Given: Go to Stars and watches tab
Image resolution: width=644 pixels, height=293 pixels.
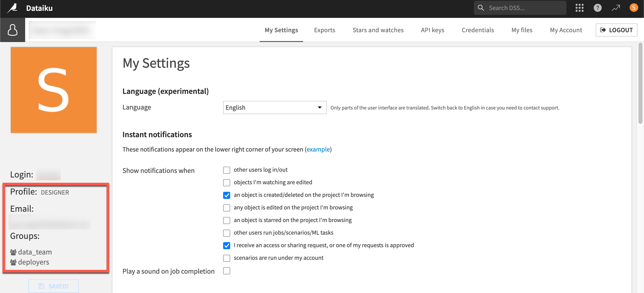Looking at the screenshot, I should [x=378, y=30].
